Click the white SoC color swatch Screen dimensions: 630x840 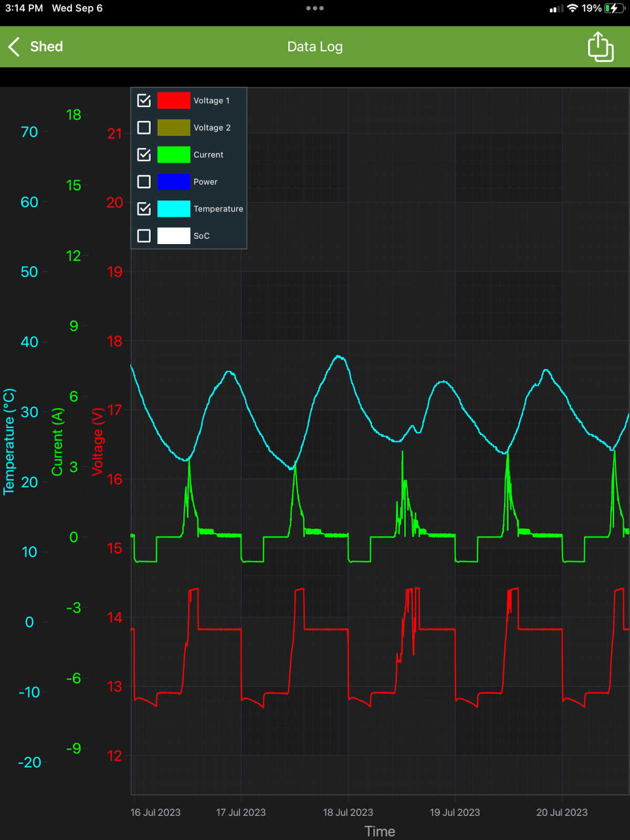coord(174,236)
